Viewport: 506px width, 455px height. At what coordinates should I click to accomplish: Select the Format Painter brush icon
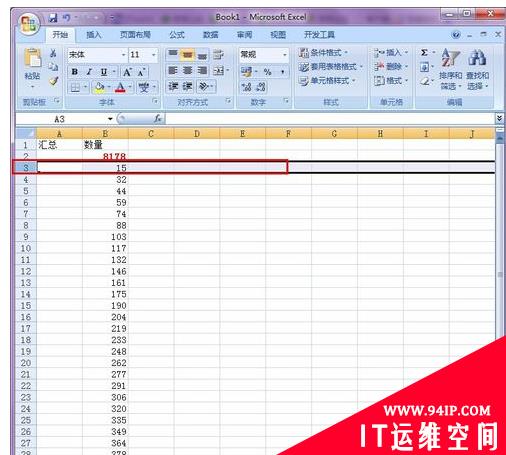click(x=53, y=80)
